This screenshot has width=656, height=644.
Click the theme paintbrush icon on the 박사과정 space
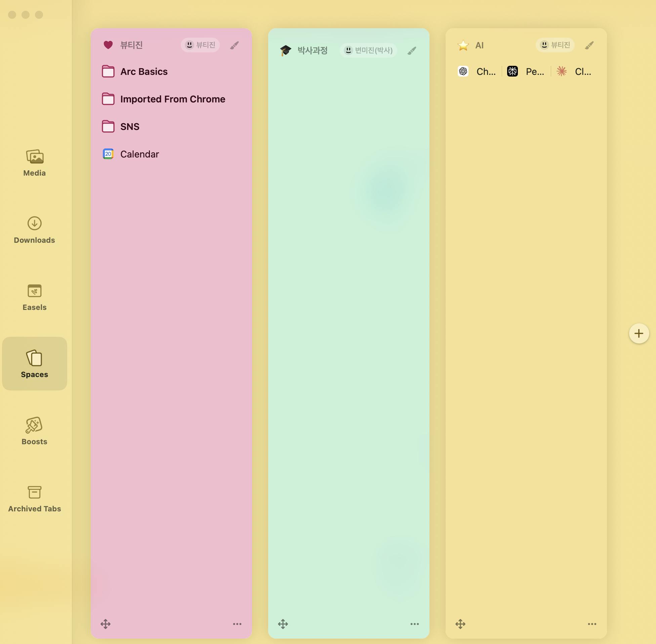point(412,51)
